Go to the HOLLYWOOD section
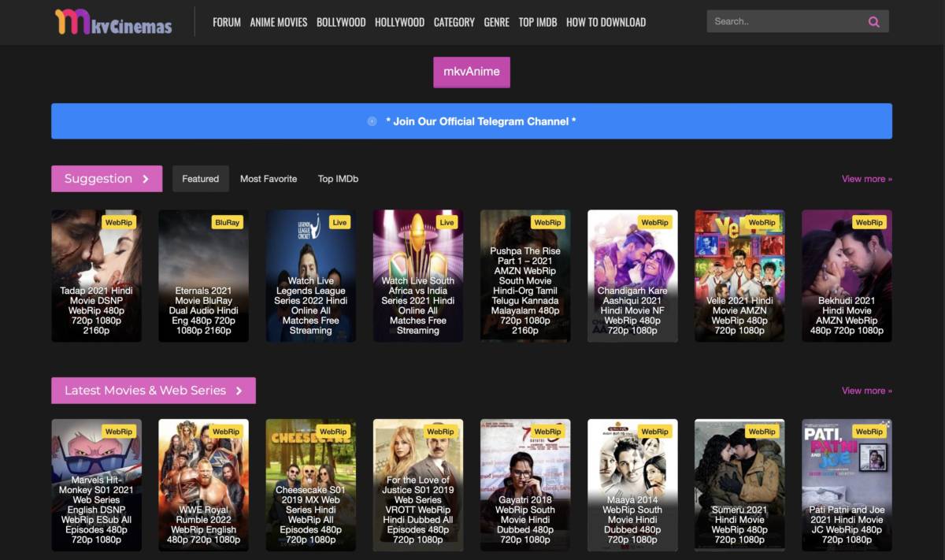945x560 pixels. coord(399,22)
